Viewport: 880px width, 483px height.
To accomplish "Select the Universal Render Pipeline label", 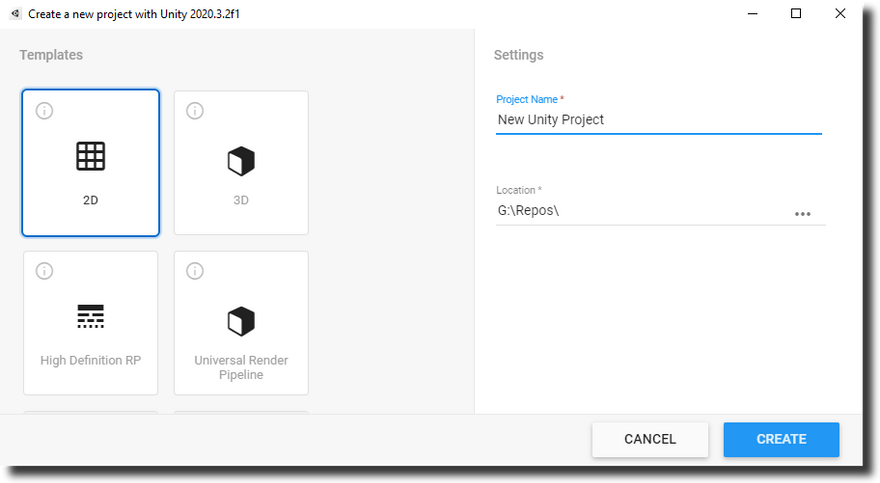I will pos(241,367).
